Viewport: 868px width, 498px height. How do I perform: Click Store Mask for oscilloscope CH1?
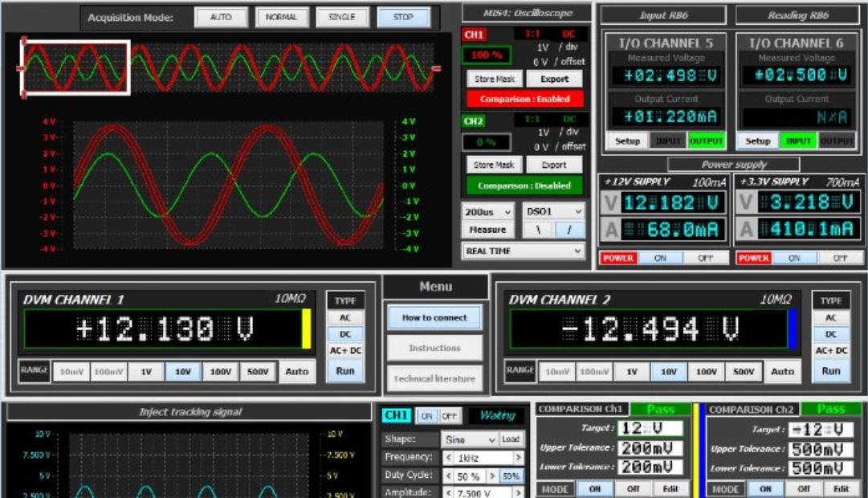pyautogui.click(x=495, y=80)
